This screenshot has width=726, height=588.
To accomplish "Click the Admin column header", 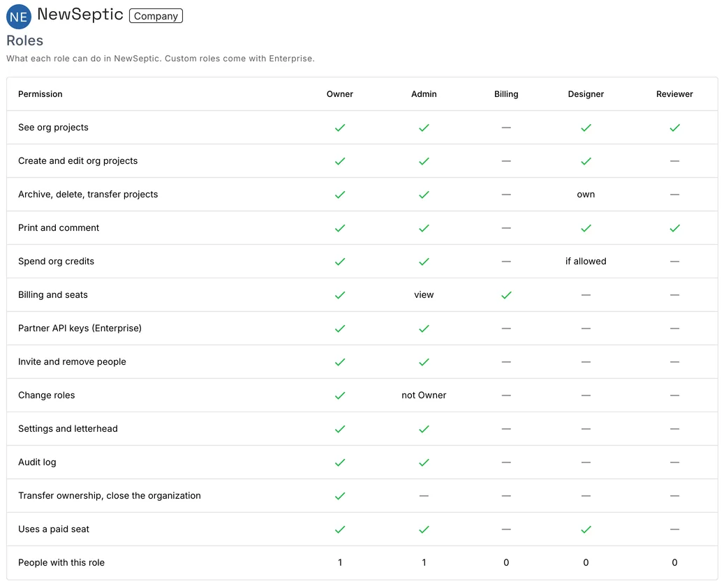I will 424,94.
